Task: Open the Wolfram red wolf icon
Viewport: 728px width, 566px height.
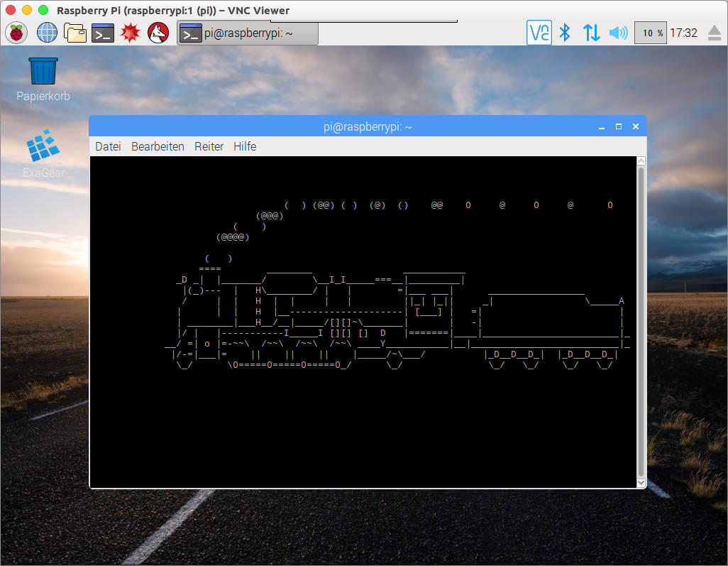Action: [158, 33]
